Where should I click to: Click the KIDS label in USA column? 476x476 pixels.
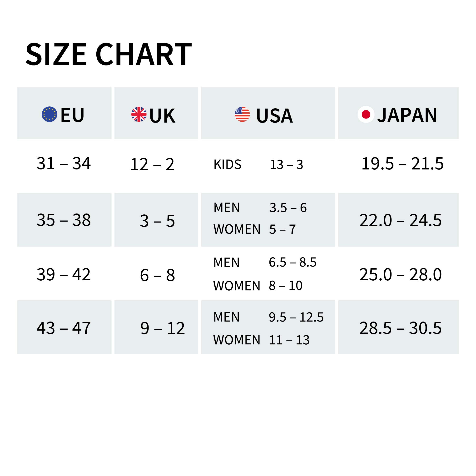(x=227, y=164)
